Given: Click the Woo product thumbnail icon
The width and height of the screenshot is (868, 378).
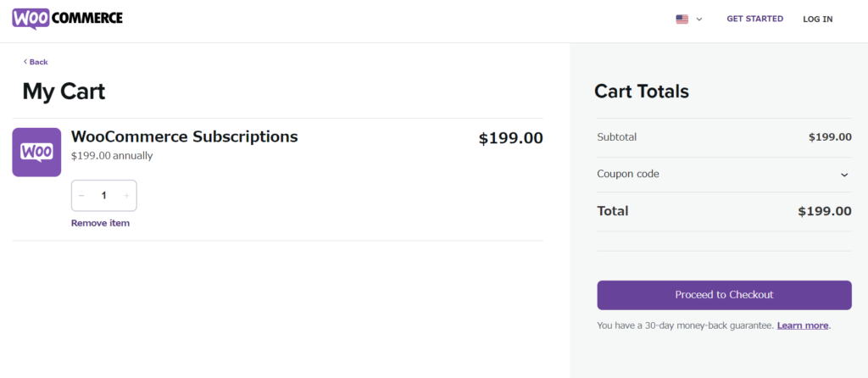Looking at the screenshot, I should pyautogui.click(x=36, y=153).
